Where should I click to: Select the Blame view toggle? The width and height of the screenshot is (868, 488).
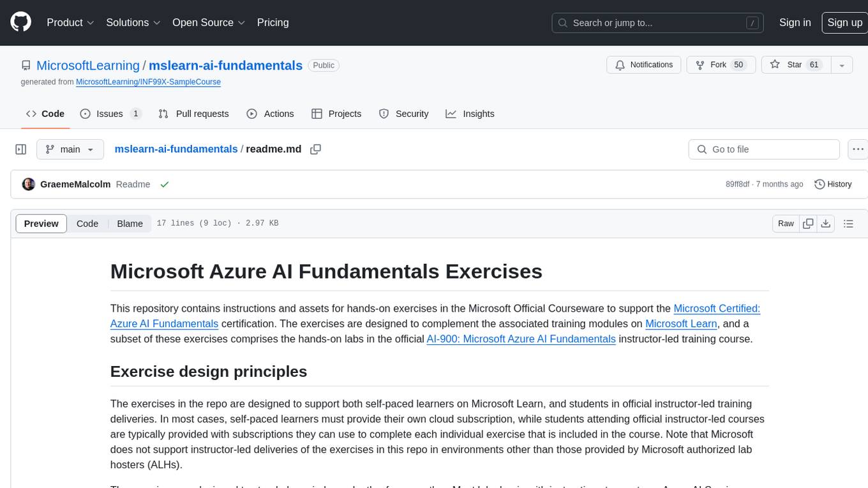tap(130, 224)
